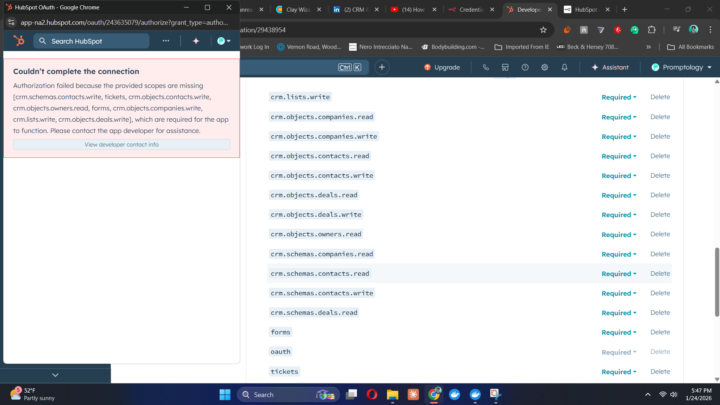Delete the crm.objects.owners.read scope

tap(660, 234)
